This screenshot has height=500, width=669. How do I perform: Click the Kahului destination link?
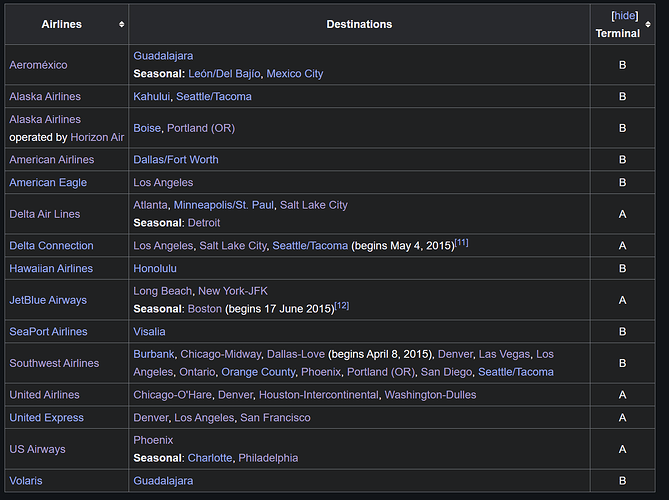(x=151, y=96)
